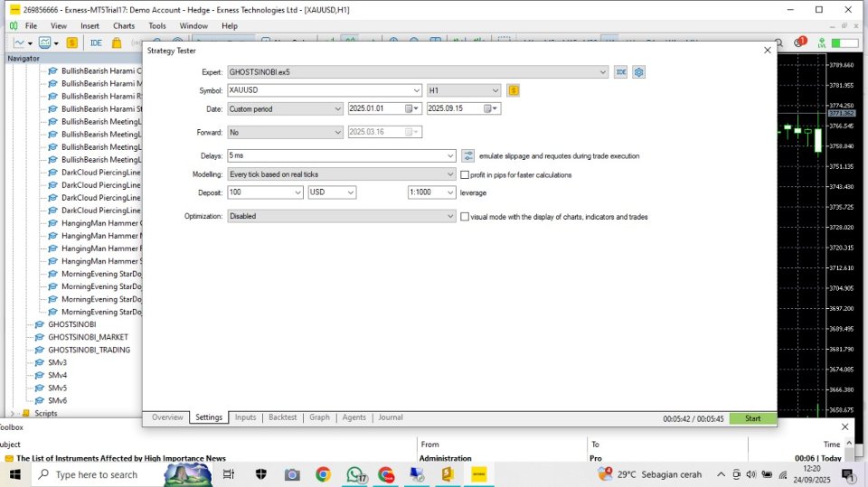Switch to the Inputs tab
The height and width of the screenshot is (487, 868).
(245, 417)
